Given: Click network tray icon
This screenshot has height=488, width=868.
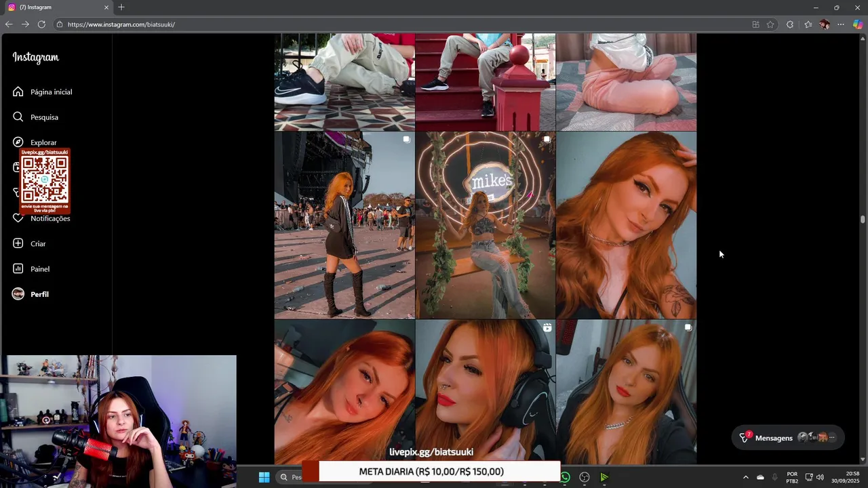Looking at the screenshot, I should pos(808,477).
